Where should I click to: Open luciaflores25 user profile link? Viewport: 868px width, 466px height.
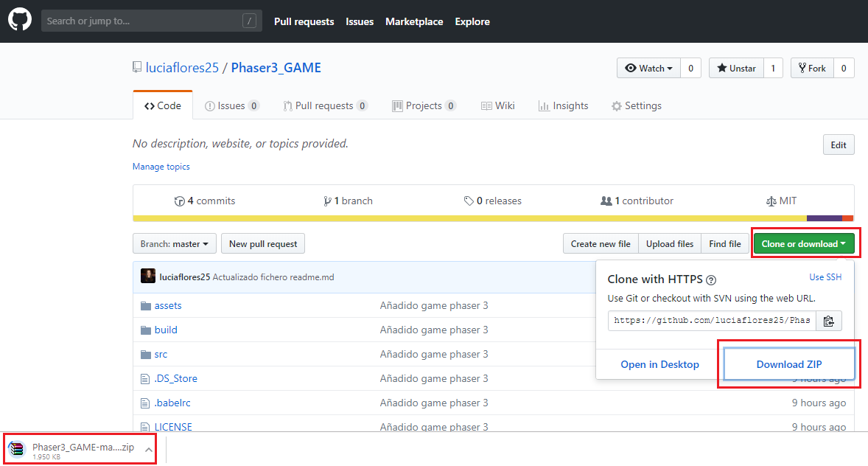[182, 68]
